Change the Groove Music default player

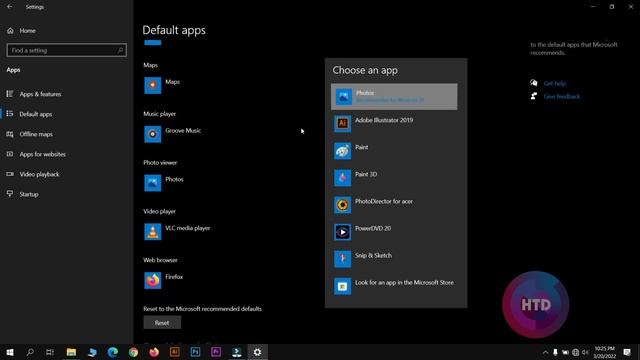point(172,134)
